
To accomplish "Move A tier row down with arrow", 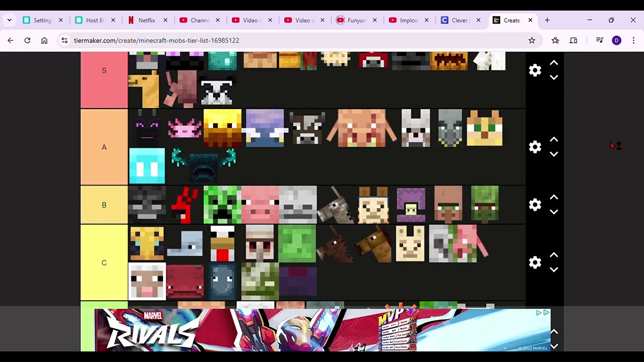I will coord(554,154).
